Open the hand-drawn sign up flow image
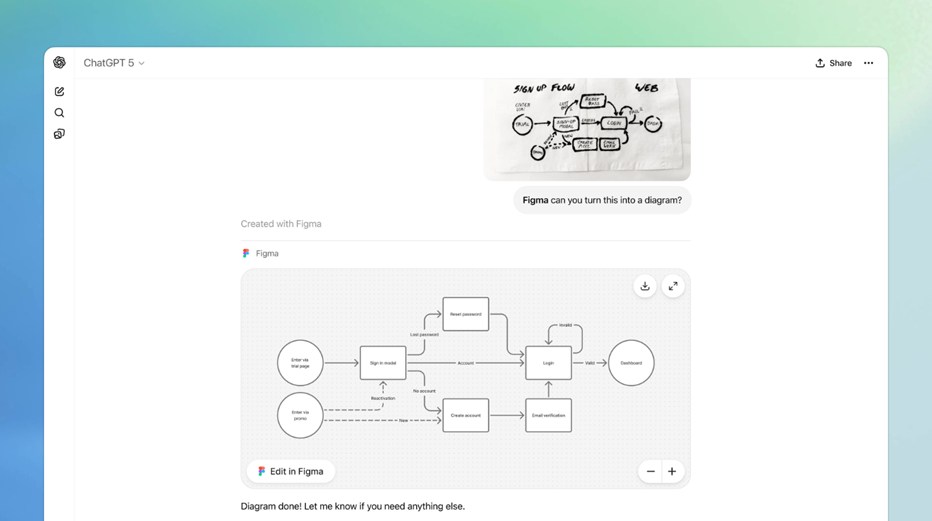This screenshot has width=932, height=521. (587, 127)
